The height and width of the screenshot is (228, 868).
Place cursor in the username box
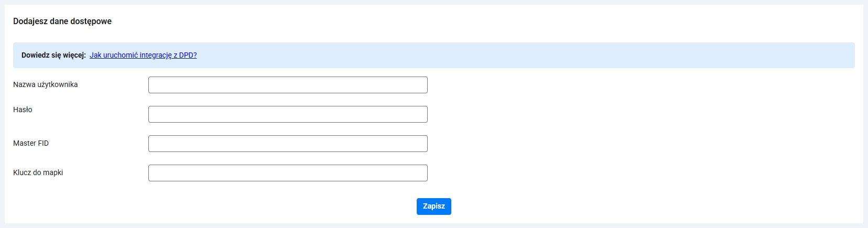pos(288,85)
